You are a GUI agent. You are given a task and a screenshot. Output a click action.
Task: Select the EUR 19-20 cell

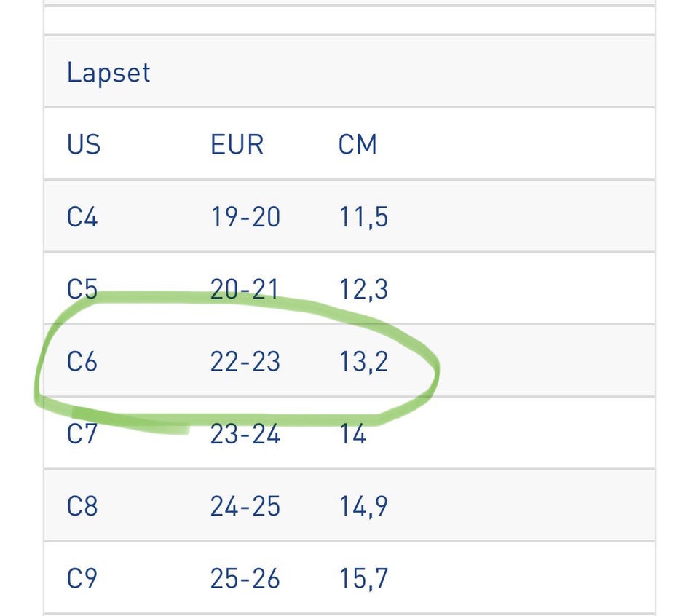[245, 217]
